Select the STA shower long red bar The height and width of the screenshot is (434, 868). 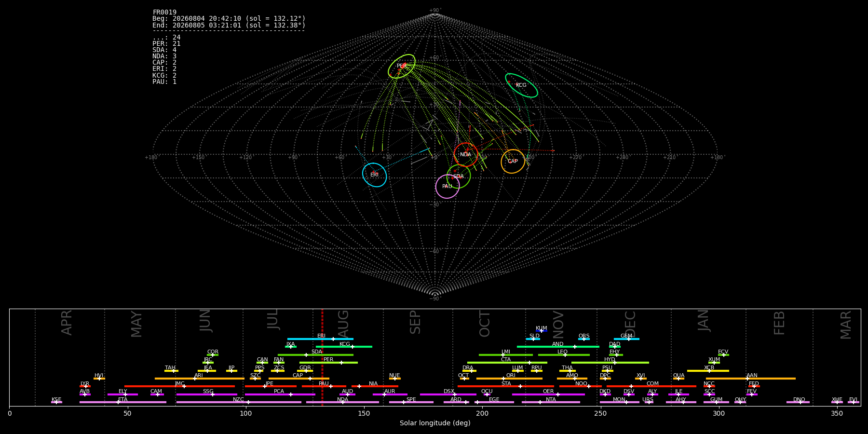tap(506, 386)
